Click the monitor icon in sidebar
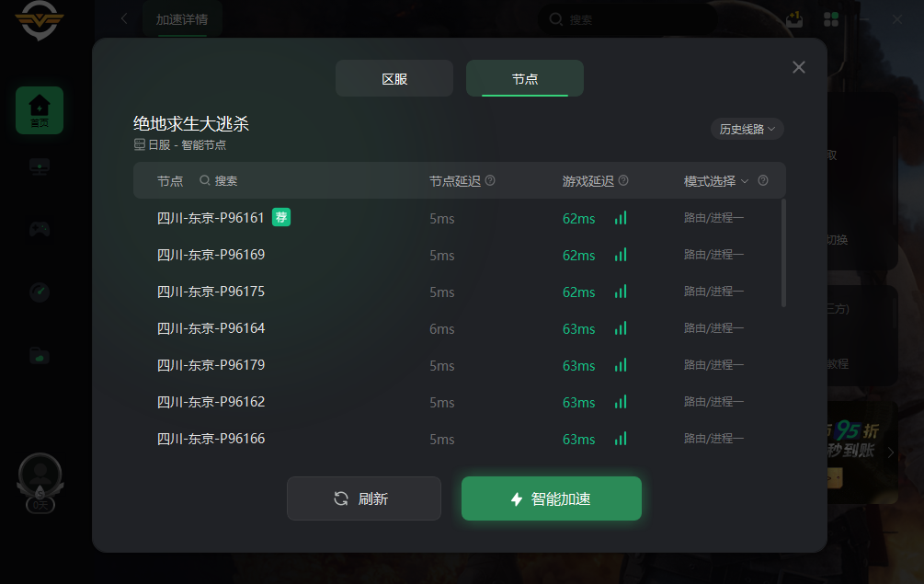This screenshot has height=584, width=924. [40, 167]
